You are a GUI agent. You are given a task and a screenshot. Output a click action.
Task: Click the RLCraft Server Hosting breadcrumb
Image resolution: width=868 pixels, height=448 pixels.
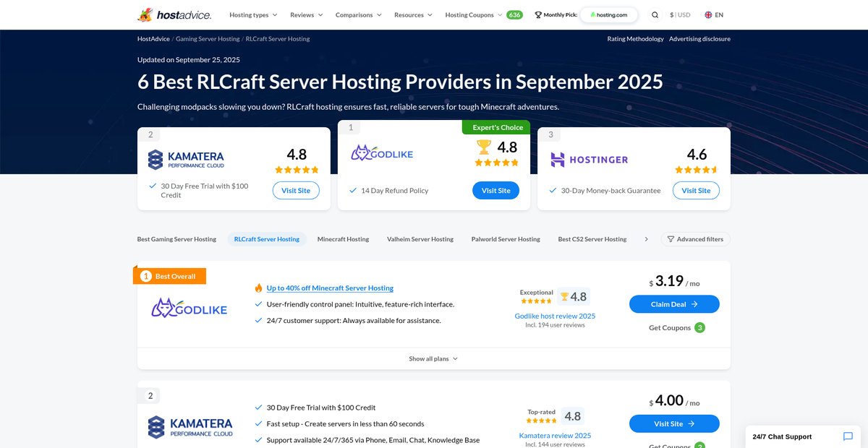[278, 39]
